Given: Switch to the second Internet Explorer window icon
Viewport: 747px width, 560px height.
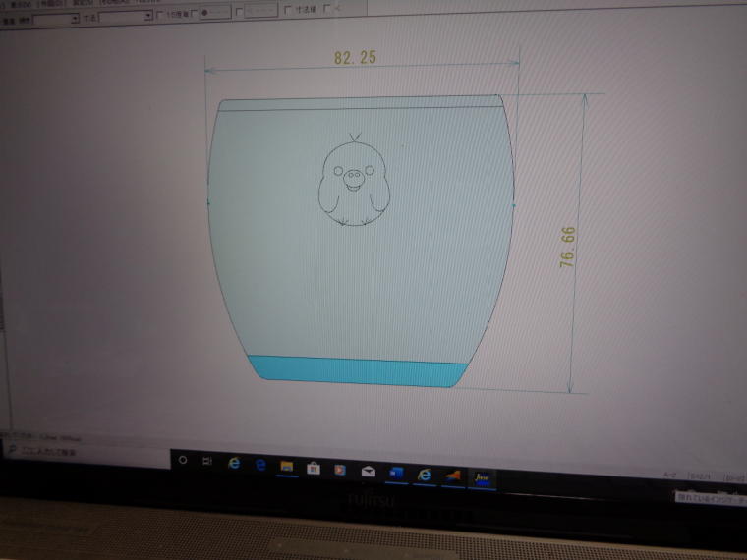Looking at the screenshot, I should coord(424,475).
